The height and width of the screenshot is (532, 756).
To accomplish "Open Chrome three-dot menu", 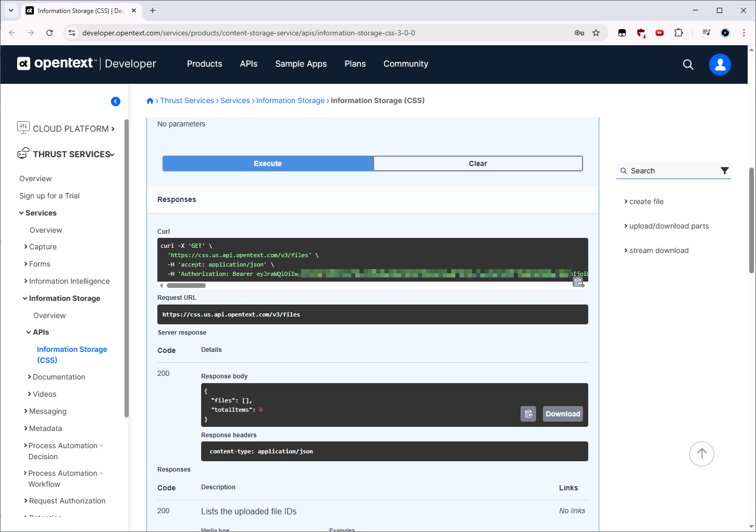I will [744, 33].
